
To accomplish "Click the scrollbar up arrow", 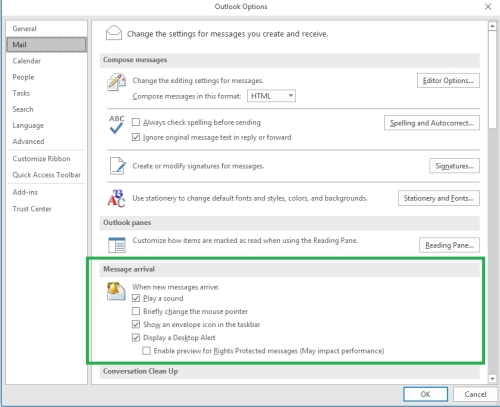I will coord(492,26).
